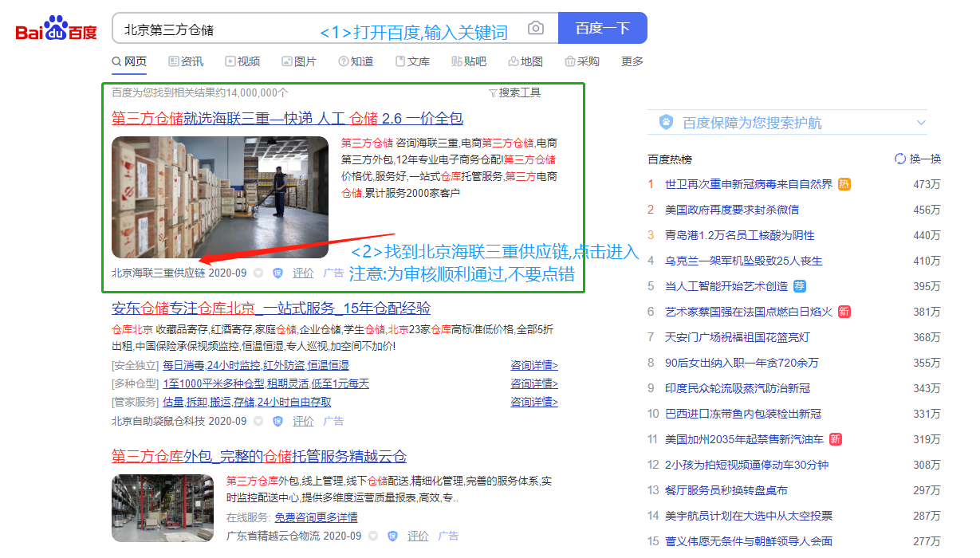This screenshot has height=558, width=980.
Task: Expand the 更多 menu
Action: [x=632, y=61]
